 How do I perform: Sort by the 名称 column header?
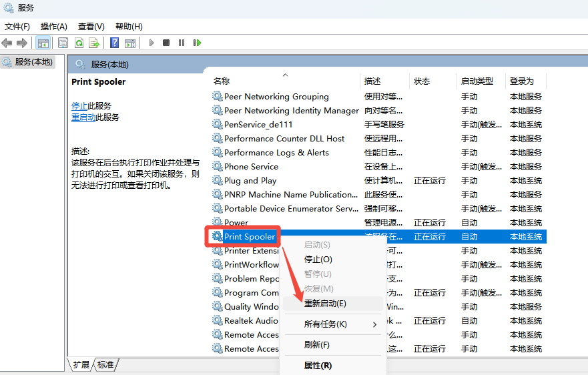[x=286, y=81]
